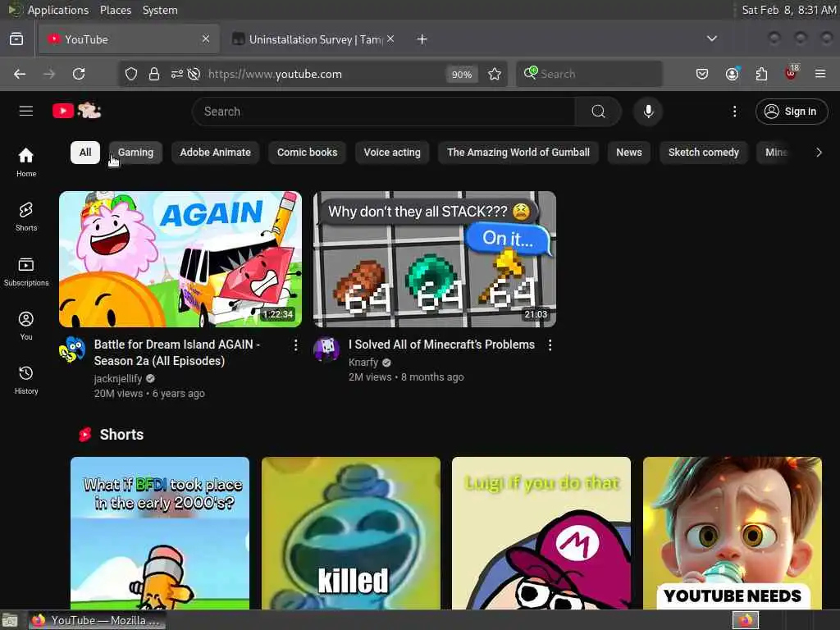Click the 90% zoom level indicator

(461, 75)
